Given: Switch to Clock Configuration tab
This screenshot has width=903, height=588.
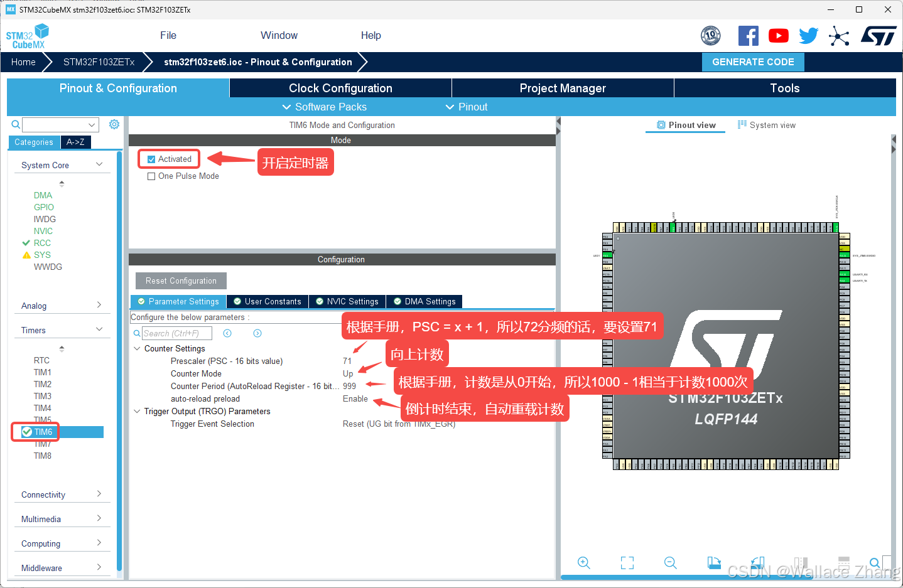Looking at the screenshot, I should [340, 88].
